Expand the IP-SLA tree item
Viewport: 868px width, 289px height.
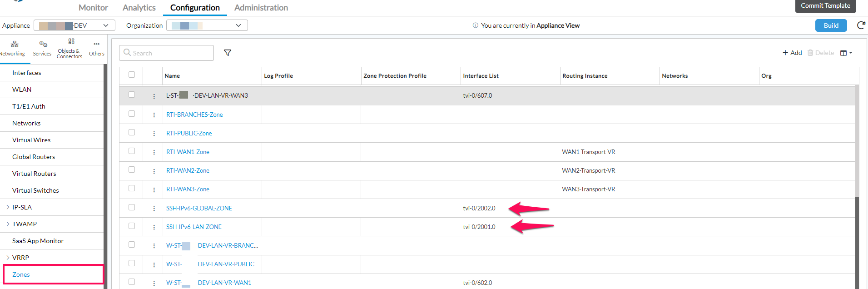point(8,207)
